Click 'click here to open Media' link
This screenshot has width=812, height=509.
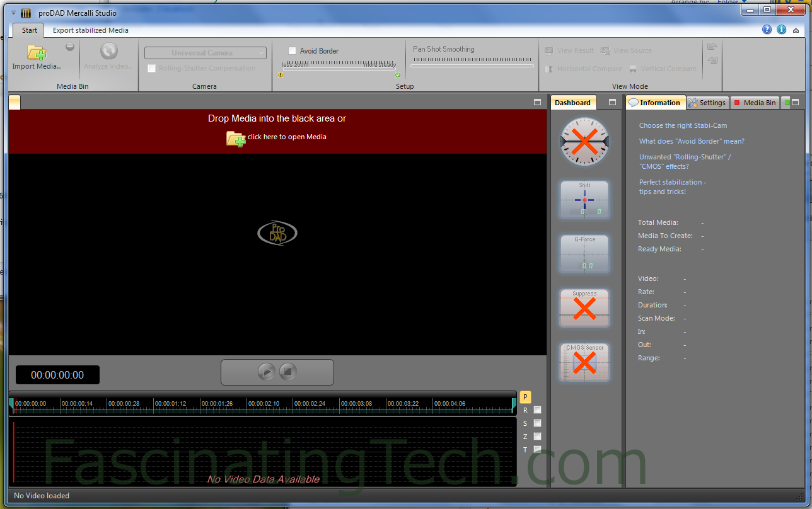[x=287, y=137]
